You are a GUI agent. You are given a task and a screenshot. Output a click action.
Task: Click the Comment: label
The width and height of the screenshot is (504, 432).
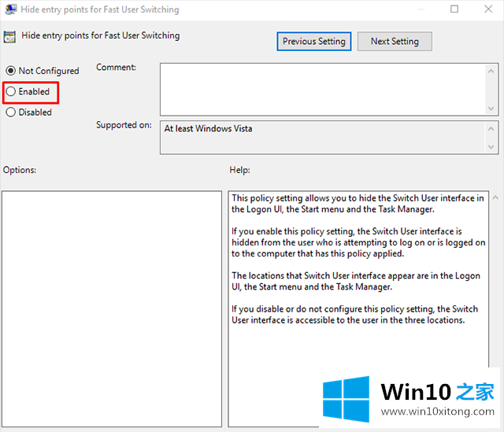tap(116, 68)
